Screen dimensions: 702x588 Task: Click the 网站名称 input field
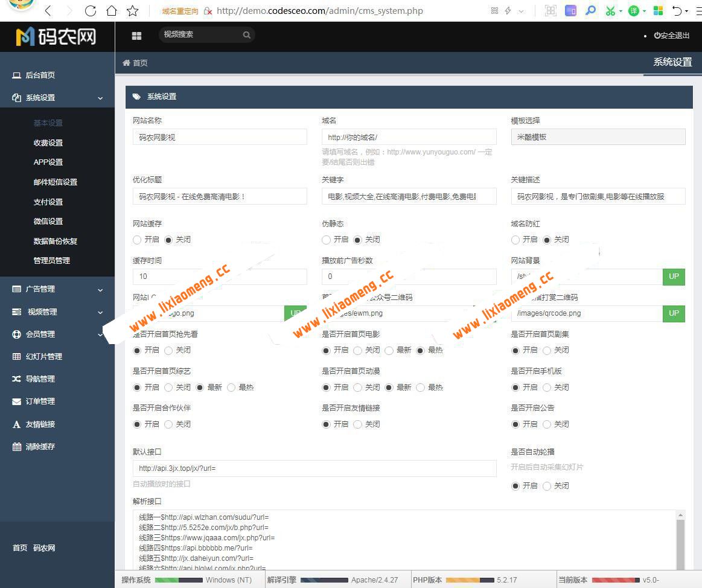coord(220,137)
